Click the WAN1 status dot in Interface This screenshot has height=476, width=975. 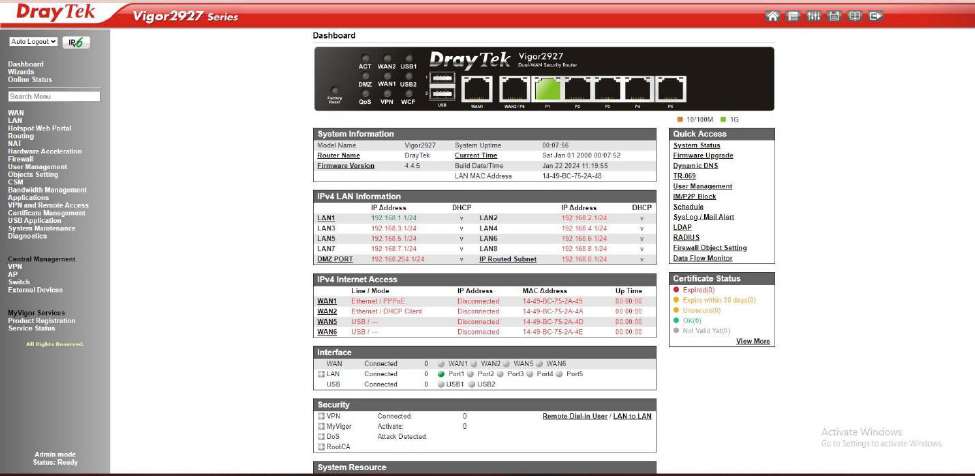click(x=441, y=364)
